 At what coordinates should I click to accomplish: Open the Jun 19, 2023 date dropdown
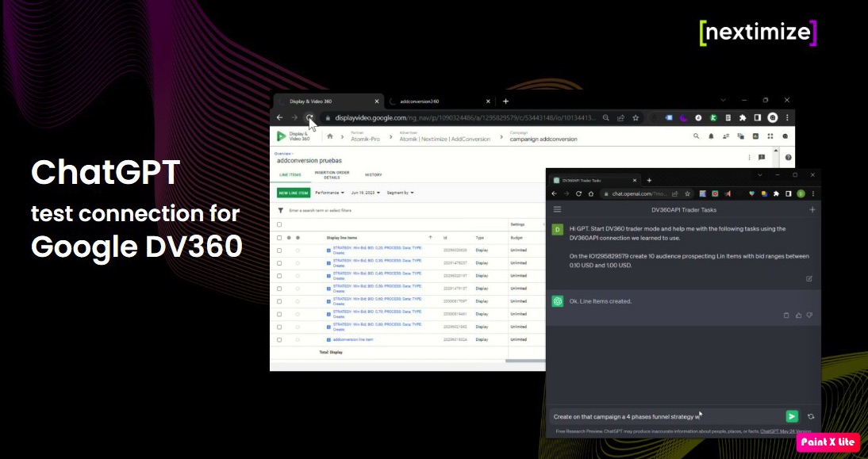pos(366,193)
